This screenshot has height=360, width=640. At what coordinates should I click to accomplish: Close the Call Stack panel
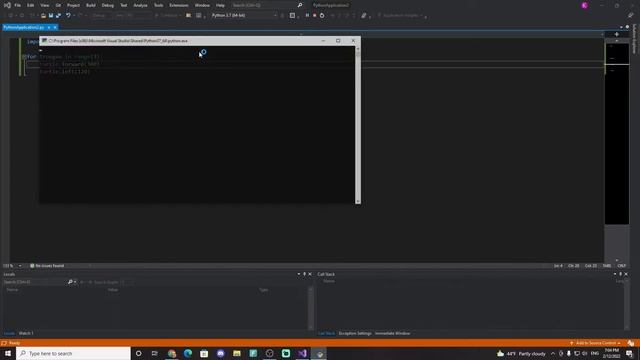point(626,274)
